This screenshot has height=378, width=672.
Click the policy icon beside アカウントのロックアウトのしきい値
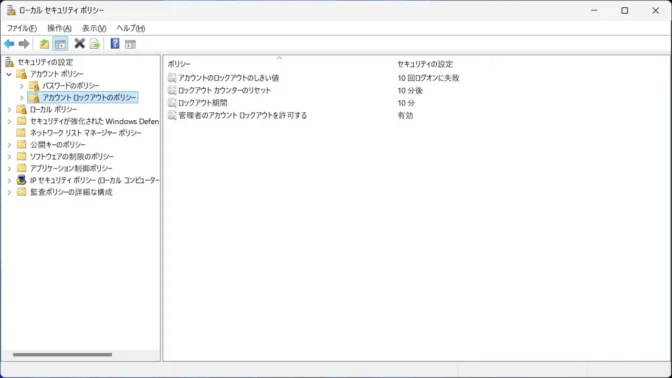coord(172,78)
